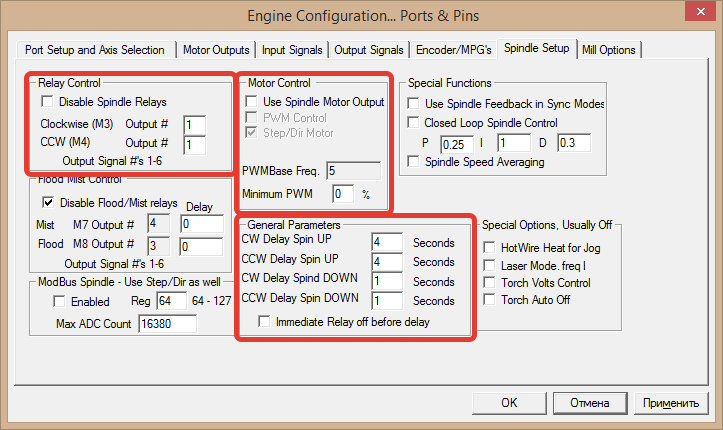Toggle Use Spindle Motor Output checkbox
The image size is (723, 430).
coord(252,102)
